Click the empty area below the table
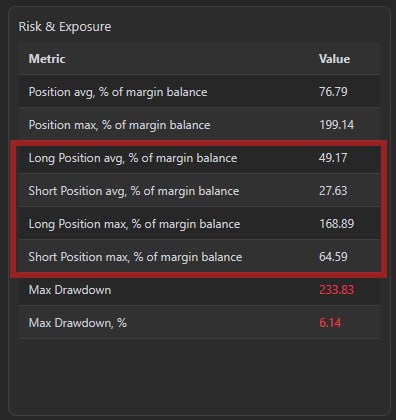 199,375
